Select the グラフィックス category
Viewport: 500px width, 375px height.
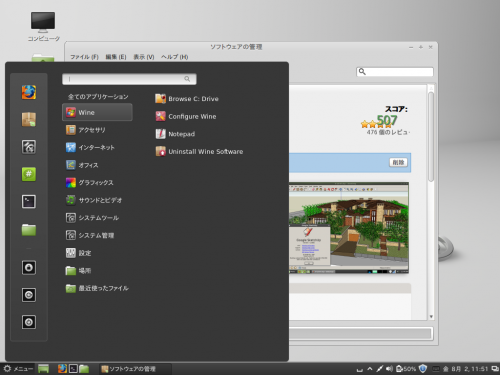pos(97,183)
